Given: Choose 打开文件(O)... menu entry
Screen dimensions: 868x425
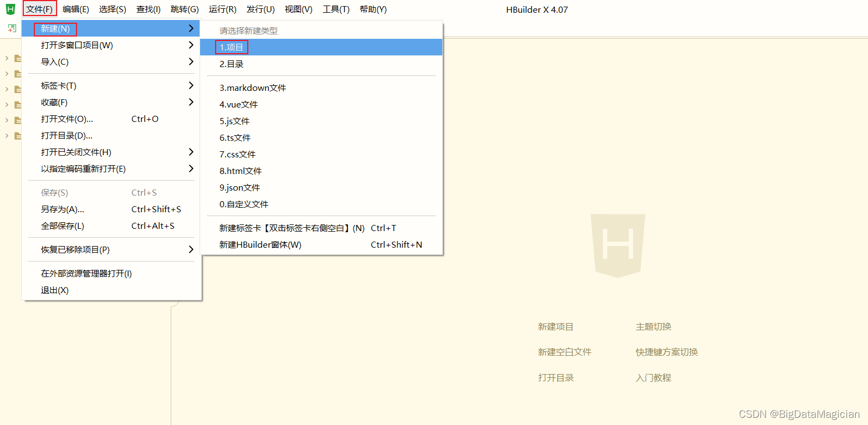Looking at the screenshot, I should [x=111, y=119].
